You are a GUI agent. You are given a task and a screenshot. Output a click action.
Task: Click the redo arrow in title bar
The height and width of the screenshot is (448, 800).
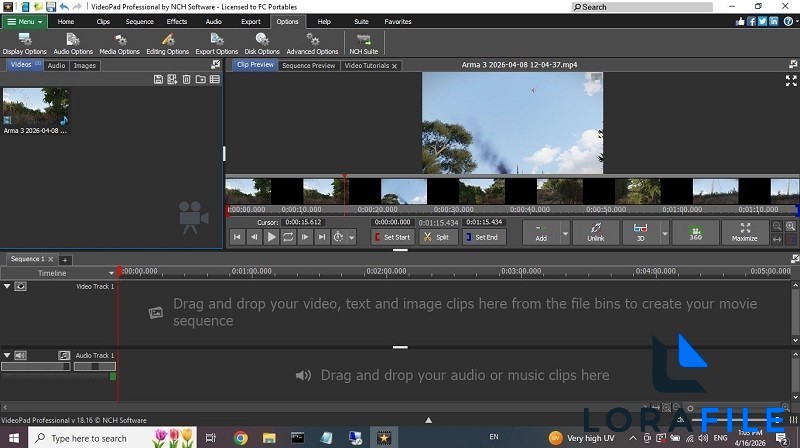(77, 7)
